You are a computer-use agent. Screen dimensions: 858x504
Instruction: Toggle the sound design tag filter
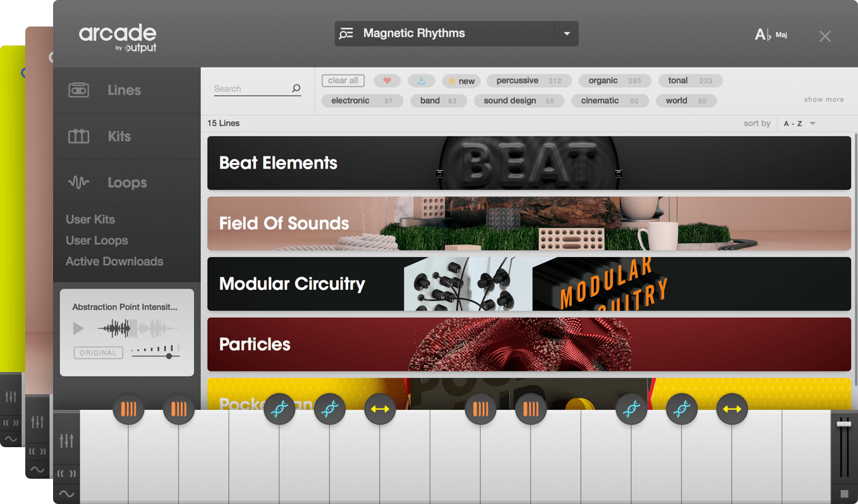click(519, 100)
